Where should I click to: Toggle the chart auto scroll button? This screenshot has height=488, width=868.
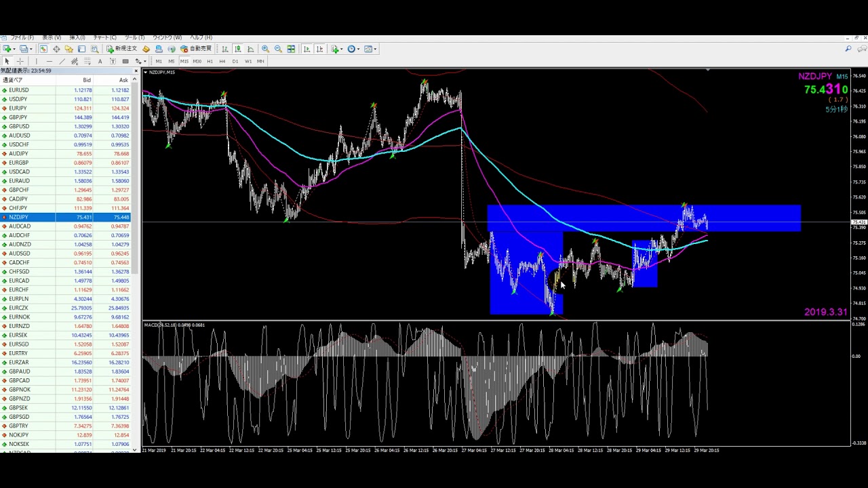pyautogui.click(x=307, y=49)
